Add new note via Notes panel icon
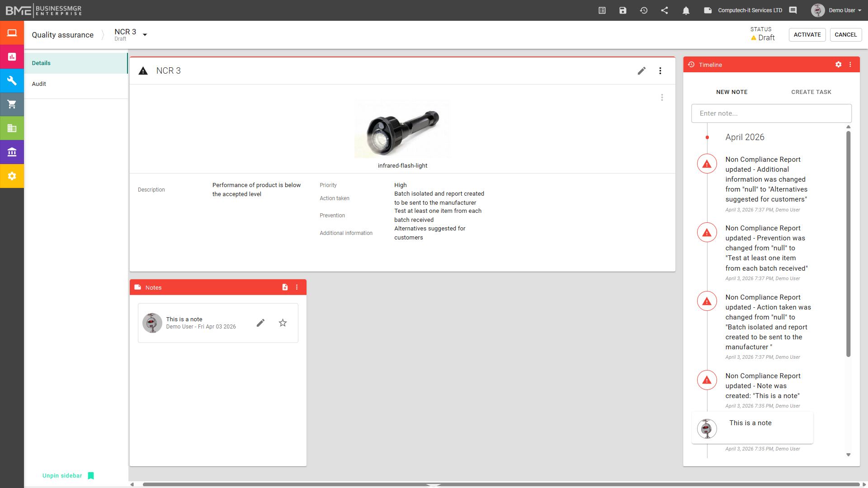 pos(285,287)
